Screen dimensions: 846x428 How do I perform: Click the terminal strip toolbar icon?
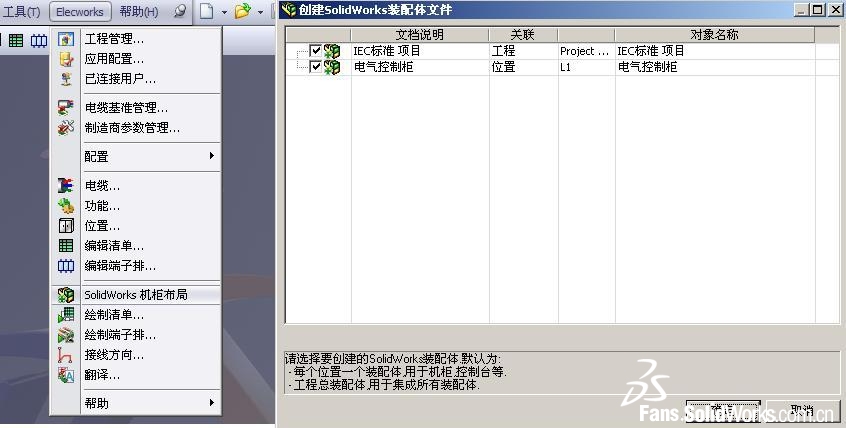click(38, 40)
